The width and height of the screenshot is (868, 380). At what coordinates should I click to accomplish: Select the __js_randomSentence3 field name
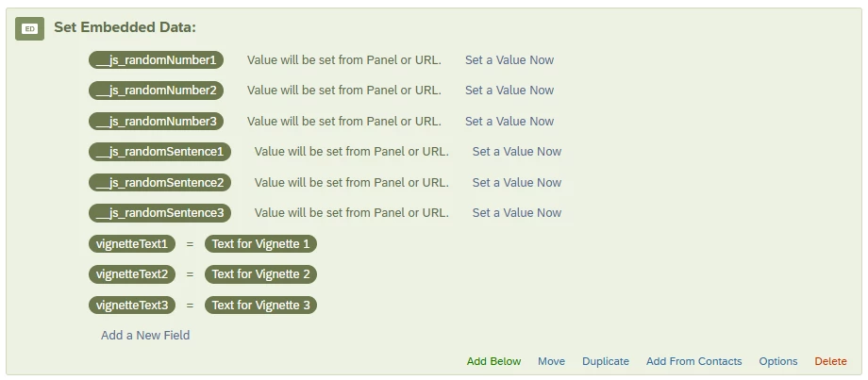pyautogui.click(x=160, y=213)
